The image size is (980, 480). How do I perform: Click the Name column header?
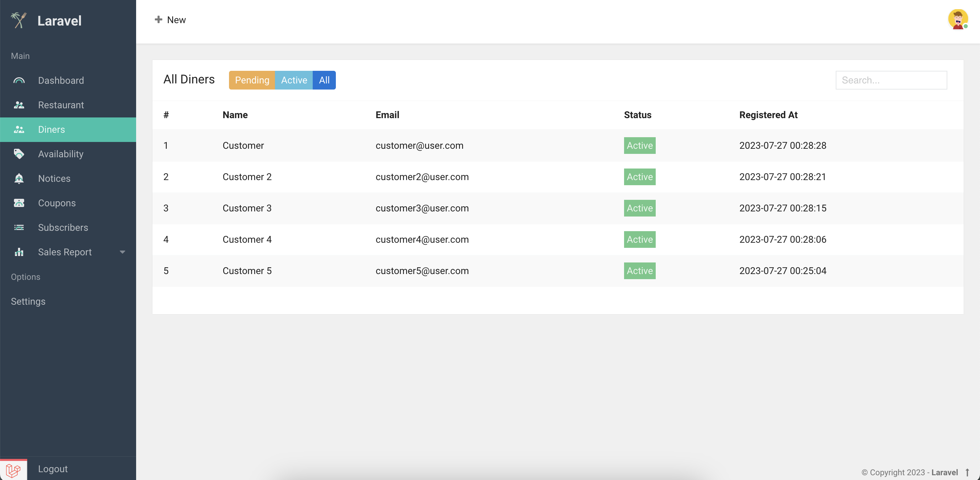point(235,115)
